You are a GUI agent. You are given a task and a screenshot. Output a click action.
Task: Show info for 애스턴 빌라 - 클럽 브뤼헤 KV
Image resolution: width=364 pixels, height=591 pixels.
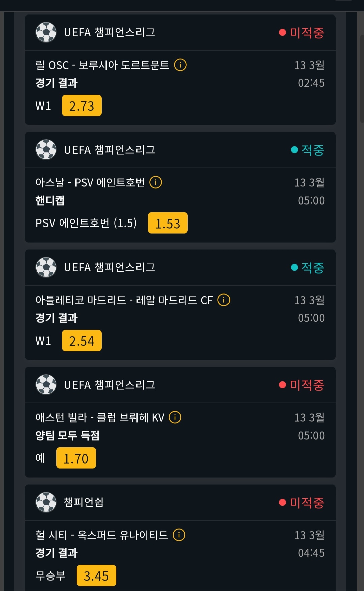[175, 417]
